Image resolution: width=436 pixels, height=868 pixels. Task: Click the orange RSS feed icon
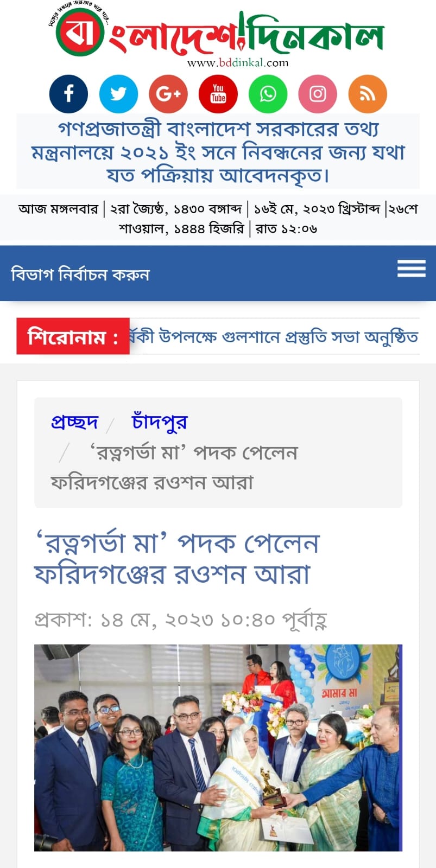point(368,94)
